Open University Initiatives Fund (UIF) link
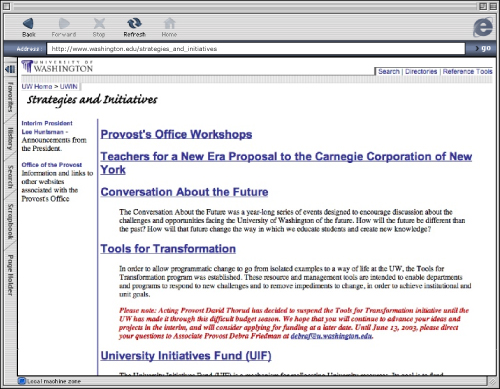Image resolution: width=500 pixels, height=389 pixels. [x=186, y=356]
